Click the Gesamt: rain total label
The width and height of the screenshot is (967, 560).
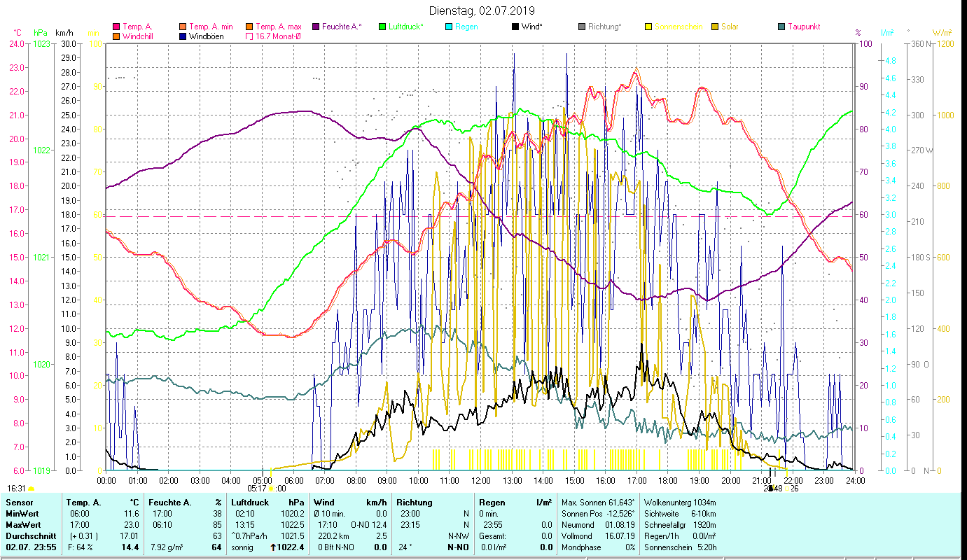pyautogui.click(x=492, y=536)
